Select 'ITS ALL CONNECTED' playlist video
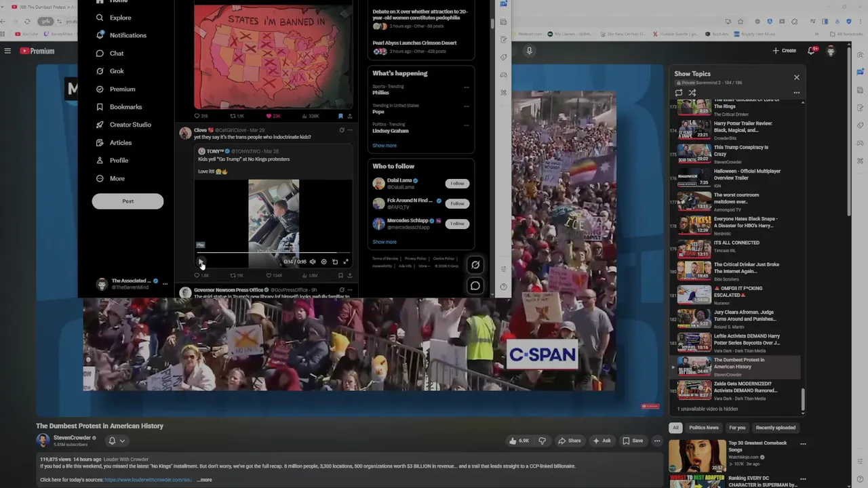This screenshot has width=868, height=488. click(734, 249)
